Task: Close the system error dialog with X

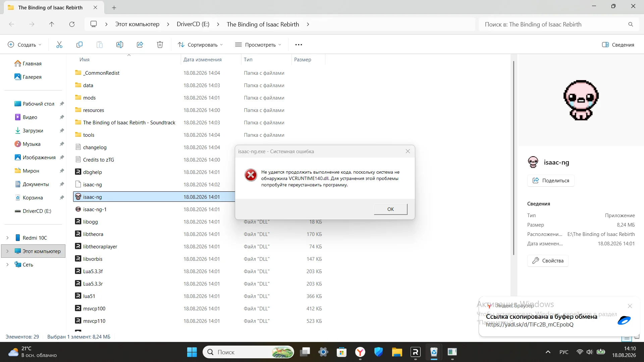Action: (x=408, y=151)
